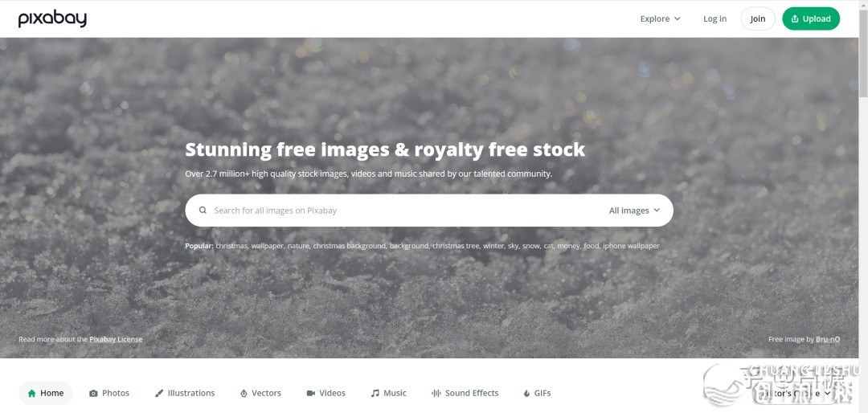Image resolution: width=868 pixels, height=413 pixels.
Task: Select the Home tab
Action: (45, 393)
